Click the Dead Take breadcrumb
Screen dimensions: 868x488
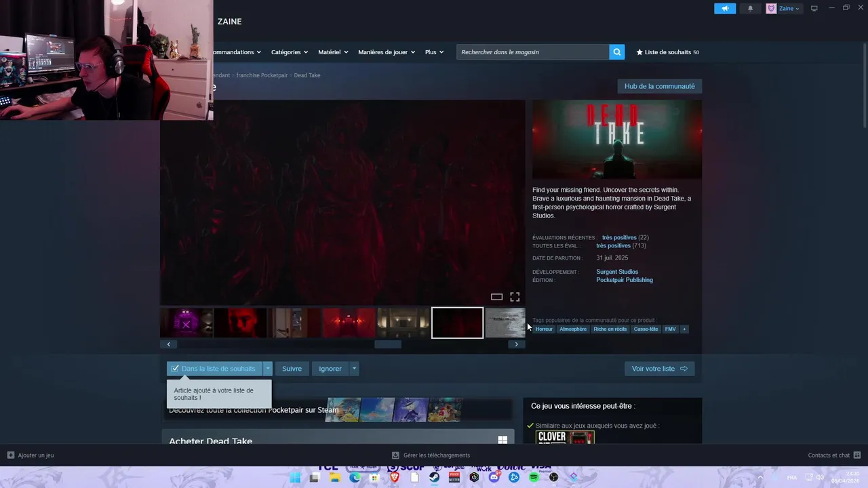[x=307, y=75]
